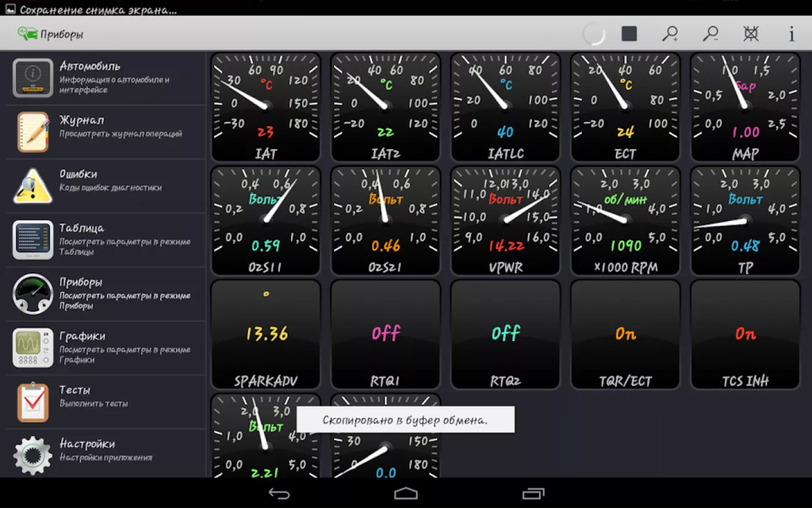The width and height of the screenshot is (812, 508).
Task: Open Автомобиль vehicle information icon
Action: [x=33, y=78]
